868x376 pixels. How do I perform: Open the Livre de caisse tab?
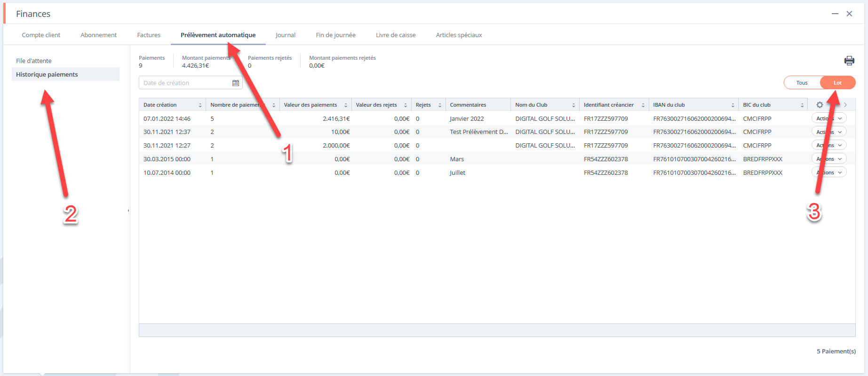click(396, 35)
